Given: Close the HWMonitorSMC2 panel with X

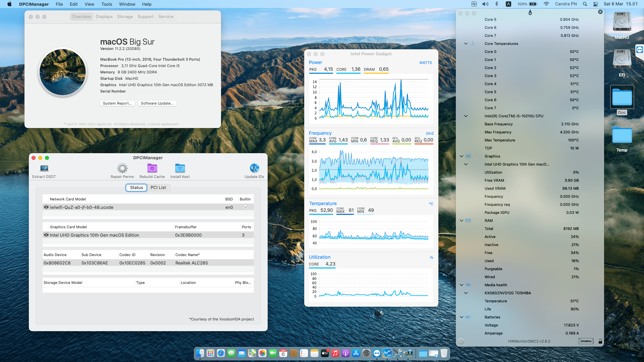Looking at the screenshot, I should pos(600,12).
